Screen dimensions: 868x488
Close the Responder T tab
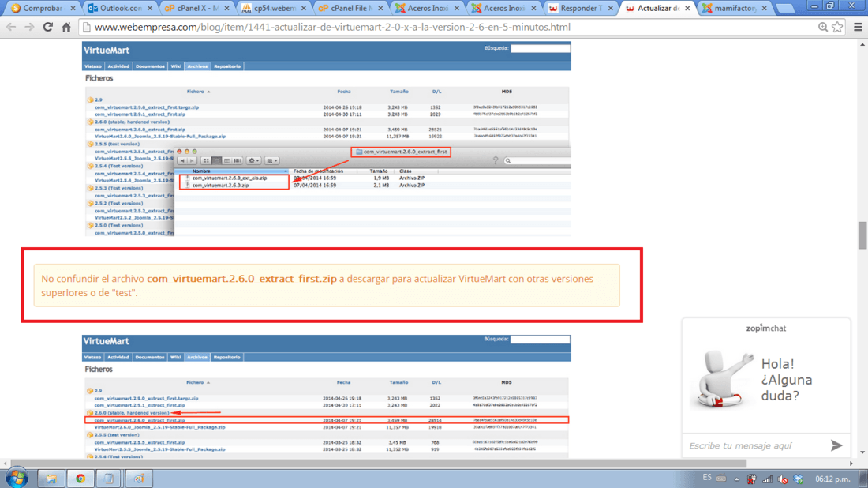click(610, 9)
